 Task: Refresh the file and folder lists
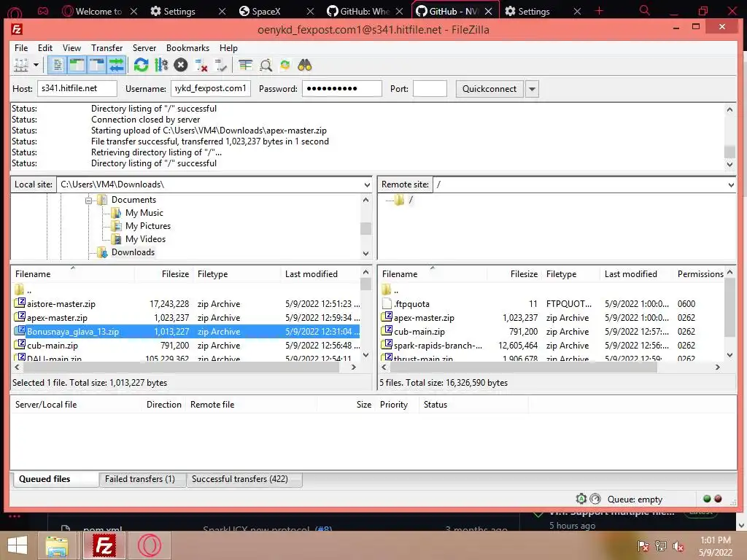[141, 65]
